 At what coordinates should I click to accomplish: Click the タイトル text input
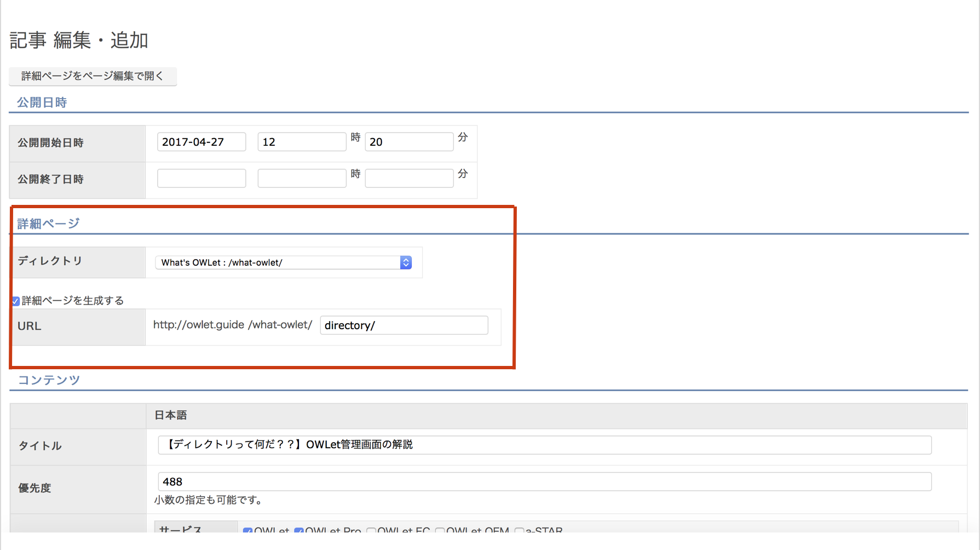click(x=544, y=445)
